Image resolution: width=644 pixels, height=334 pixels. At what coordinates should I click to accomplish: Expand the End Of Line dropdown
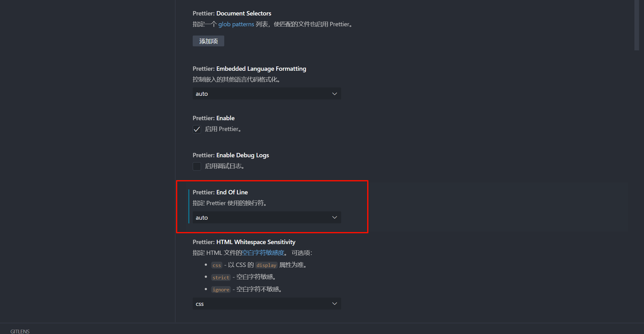pyautogui.click(x=267, y=218)
